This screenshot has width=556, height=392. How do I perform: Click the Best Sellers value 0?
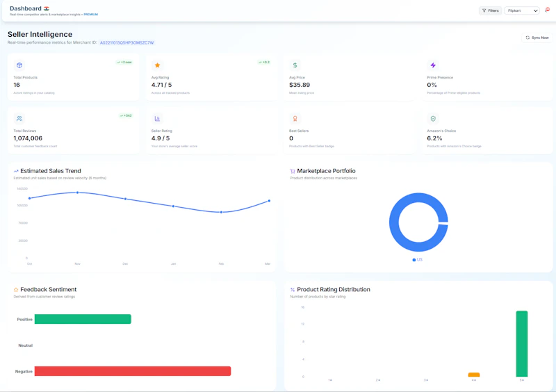pyautogui.click(x=291, y=138)
